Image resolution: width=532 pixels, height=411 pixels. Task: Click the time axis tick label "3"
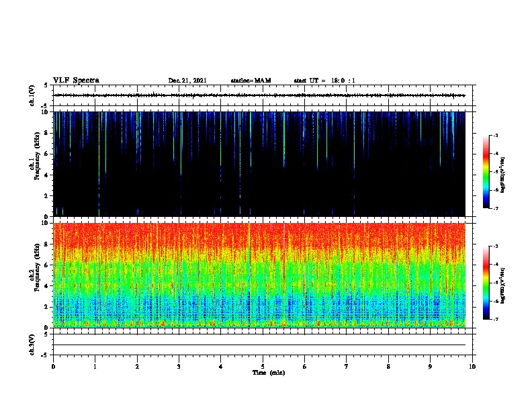point(179,367)
